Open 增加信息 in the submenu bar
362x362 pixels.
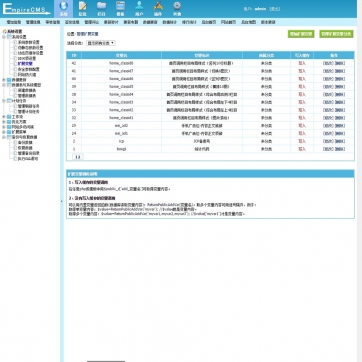14,22
